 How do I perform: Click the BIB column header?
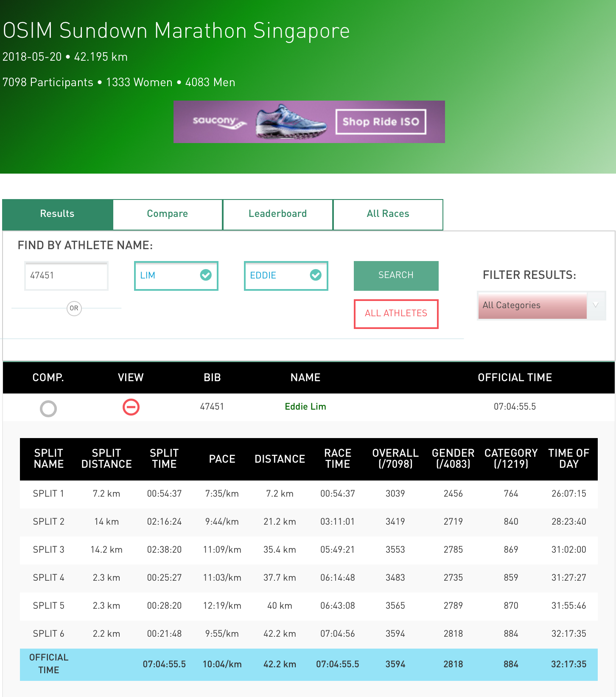click(x=212, y=378)
